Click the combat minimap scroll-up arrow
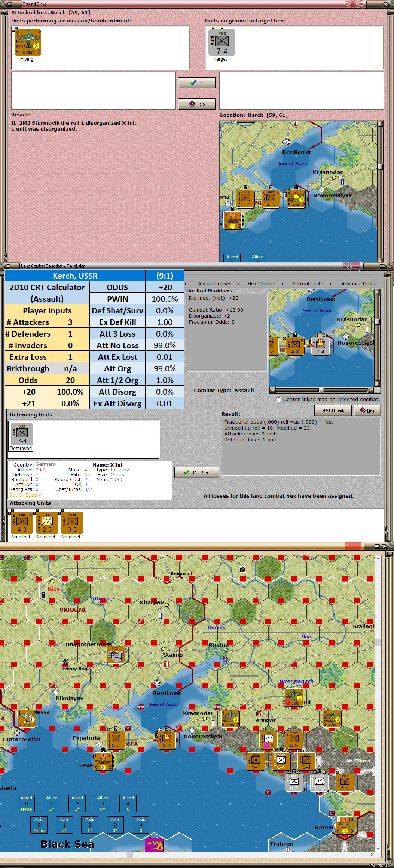 click(x=377, y=292)
